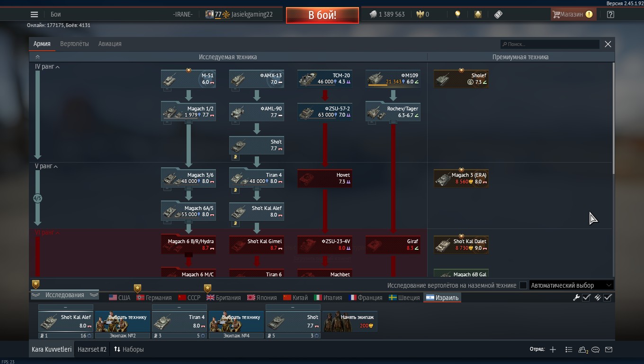The width and height of the screenshot is (644, 364).
Task: Click Выбрать технику for Экипаж №2
Action: click(123, 321)
